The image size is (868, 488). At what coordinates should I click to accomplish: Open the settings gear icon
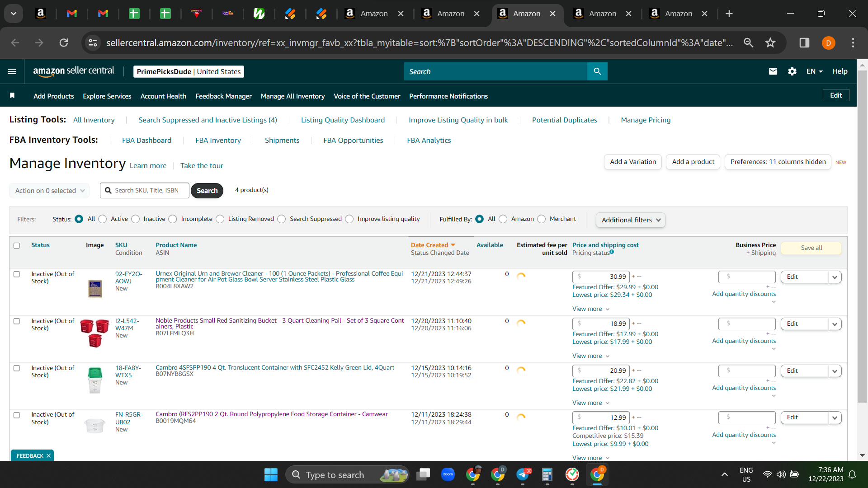(792, 71)
